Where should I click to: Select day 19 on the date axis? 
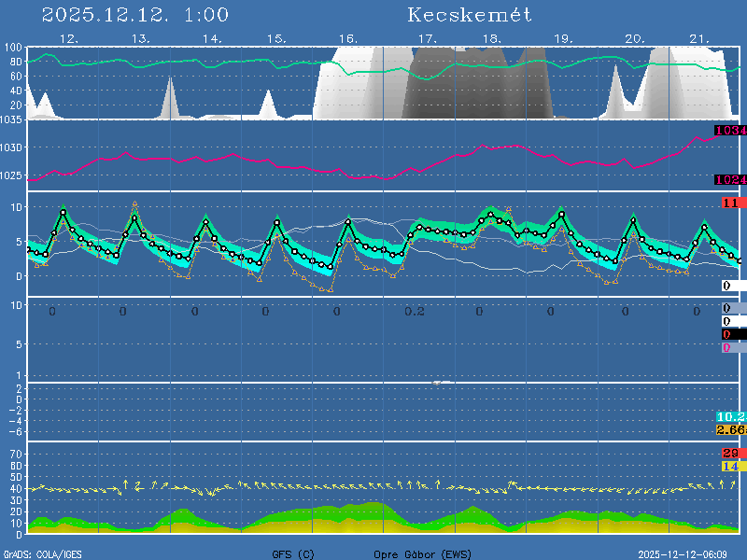[x=563, y=39]
